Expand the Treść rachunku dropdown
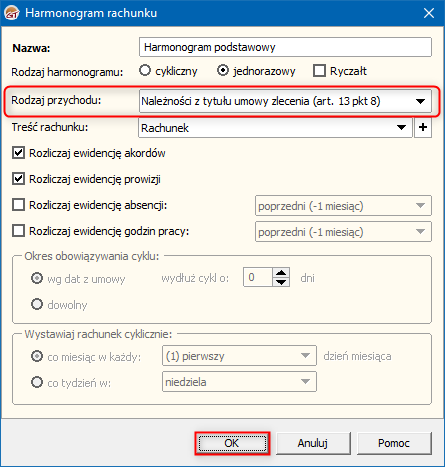Viewport: 445px width, 467px height. (x=275, y=128)
